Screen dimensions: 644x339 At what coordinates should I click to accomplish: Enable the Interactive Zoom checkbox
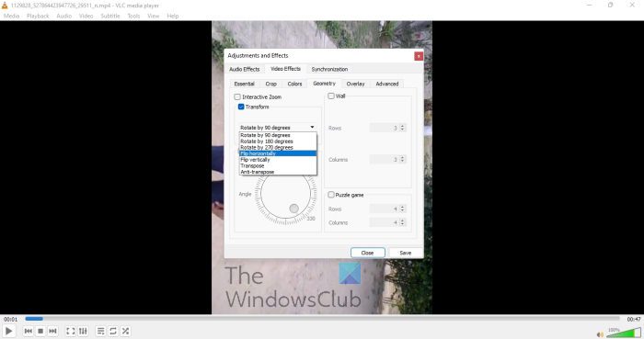tap(237, 96)
